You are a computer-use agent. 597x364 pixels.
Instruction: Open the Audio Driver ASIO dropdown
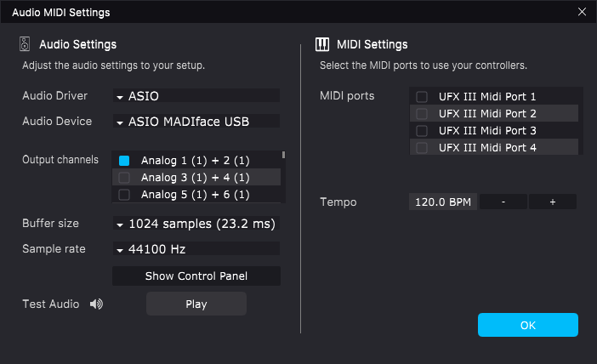196,96
